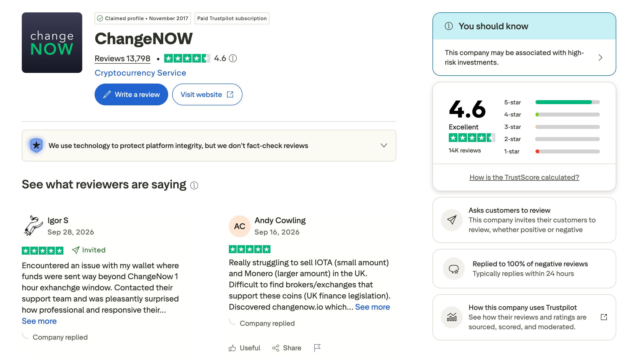This screenshot has width=644, height=356.
Task: Filter by 1-star rating bar
Action: coord(567,151)
